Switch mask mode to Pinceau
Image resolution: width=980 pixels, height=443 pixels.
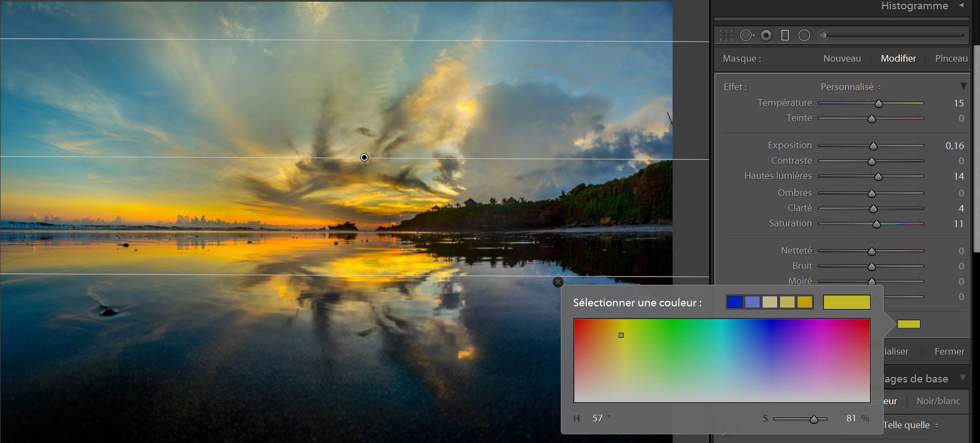pos(951,58)
